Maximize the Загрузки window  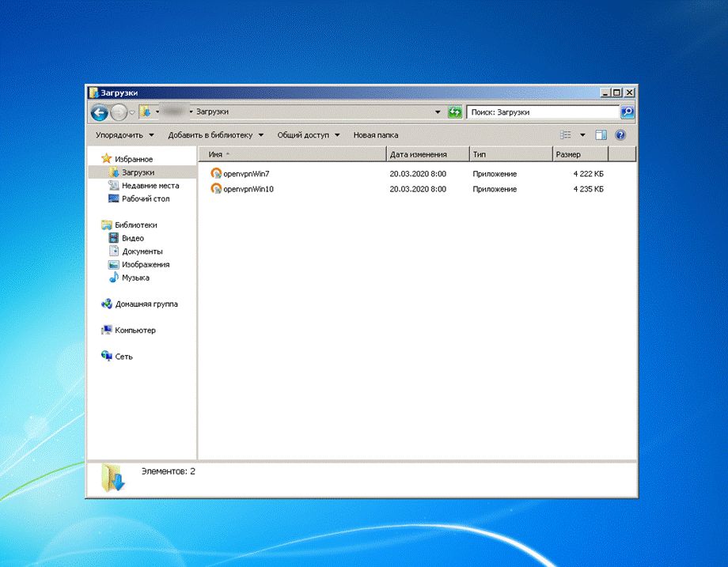click(616, 93)
